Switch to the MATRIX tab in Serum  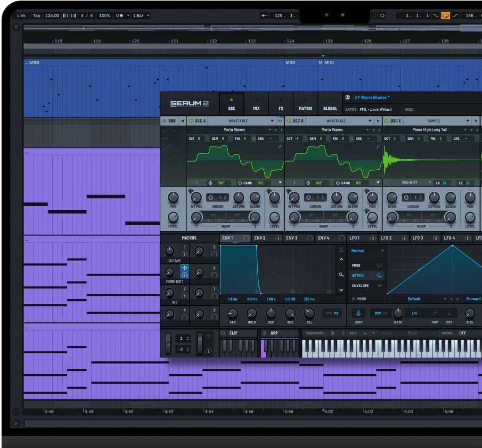(305, 108)
